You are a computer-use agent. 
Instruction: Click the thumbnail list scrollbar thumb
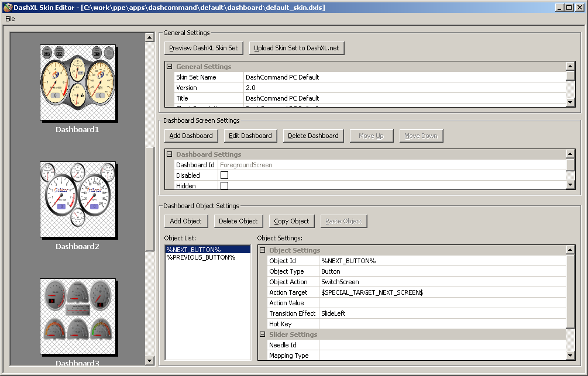(150, 199)
